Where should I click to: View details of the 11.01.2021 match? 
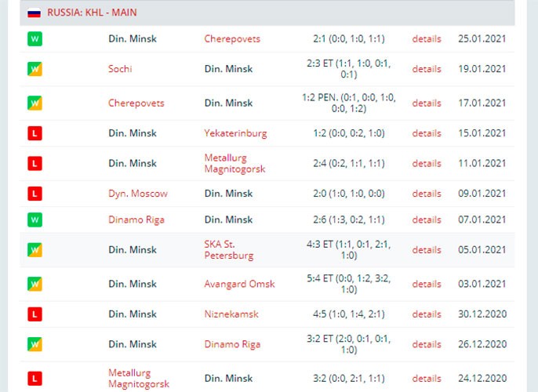[427, 163]
